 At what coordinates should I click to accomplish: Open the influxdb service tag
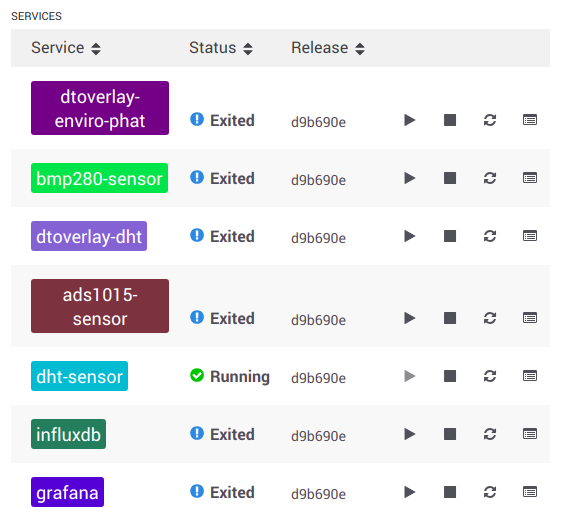(68, 434)
